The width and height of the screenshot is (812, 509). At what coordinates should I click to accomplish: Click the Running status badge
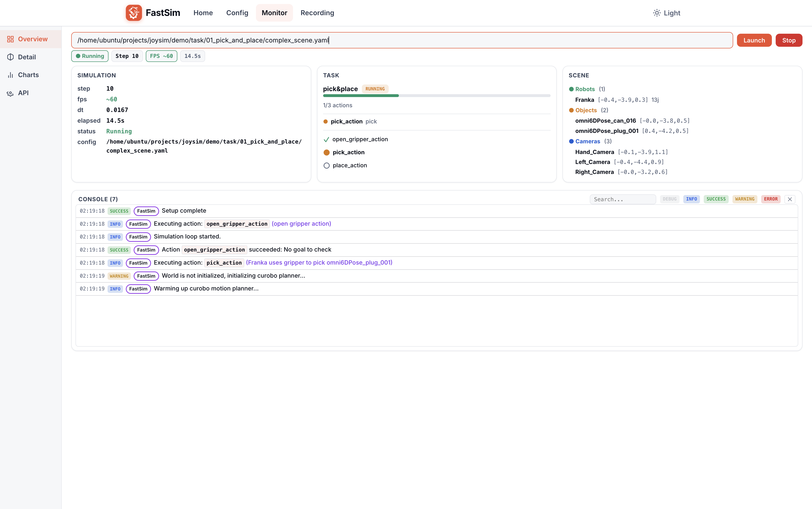pos(90,56)
